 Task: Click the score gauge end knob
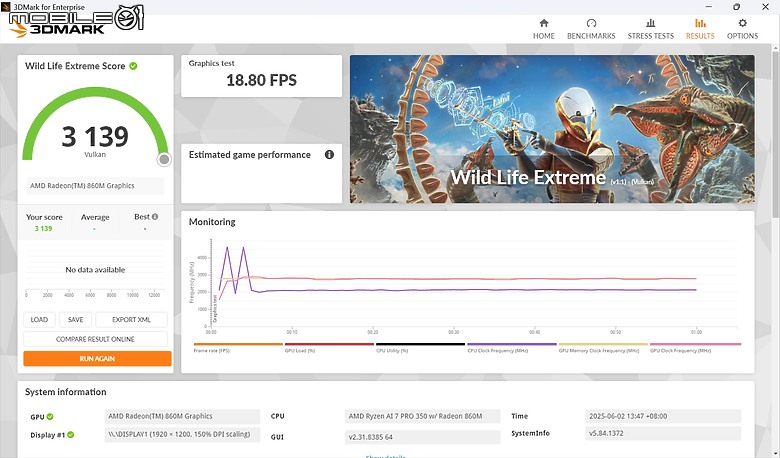164,159
